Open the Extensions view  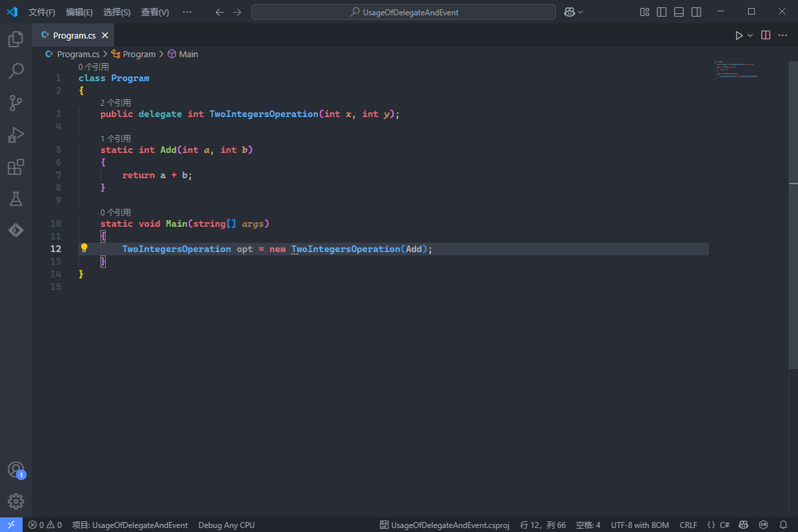16,167
